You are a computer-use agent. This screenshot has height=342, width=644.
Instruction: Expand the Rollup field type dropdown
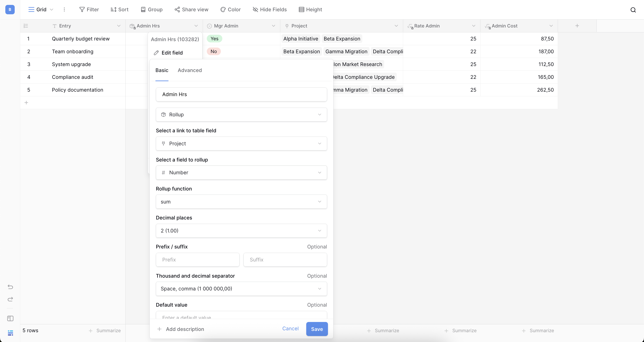[x=241, y=115]
